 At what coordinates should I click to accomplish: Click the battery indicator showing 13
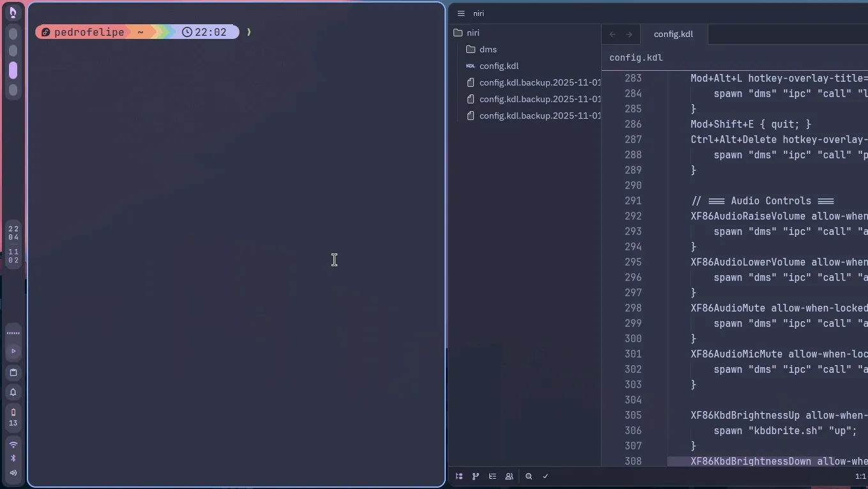13,417
